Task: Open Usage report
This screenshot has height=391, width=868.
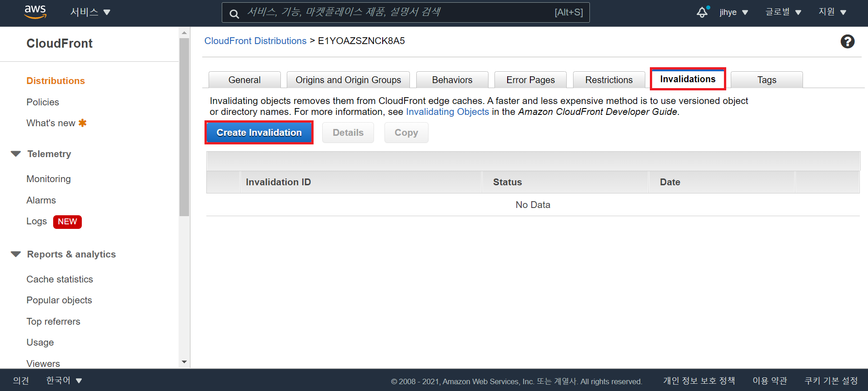Action: pos(40,342)
